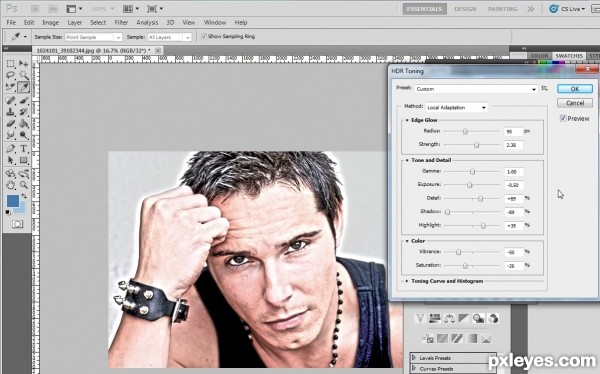Image resolution: width=600 pixels, height=374 pixels.
Task: Add a Selective Color adjustment
Action: [486, 338]
